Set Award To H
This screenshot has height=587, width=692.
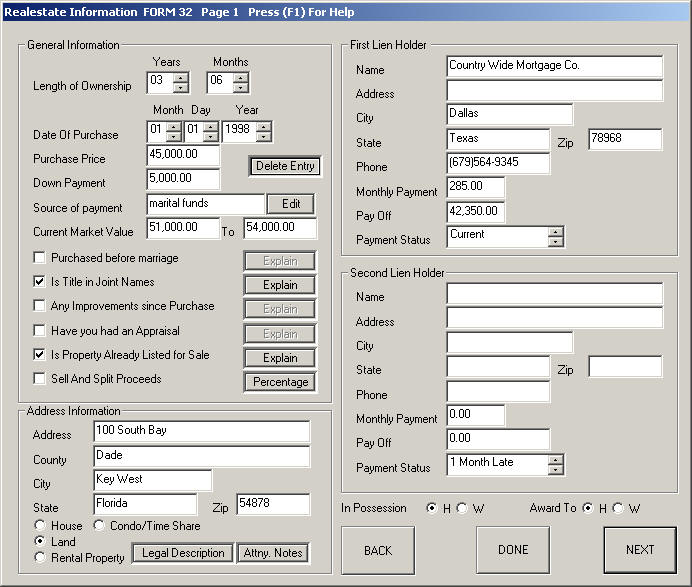[x=587, y=508]
